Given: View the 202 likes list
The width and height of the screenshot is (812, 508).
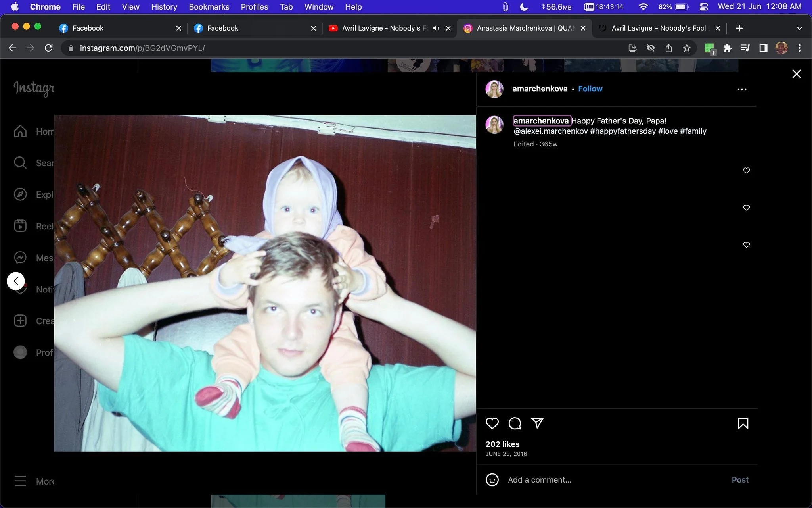Looking at the screenshot, I should point(502,444).
